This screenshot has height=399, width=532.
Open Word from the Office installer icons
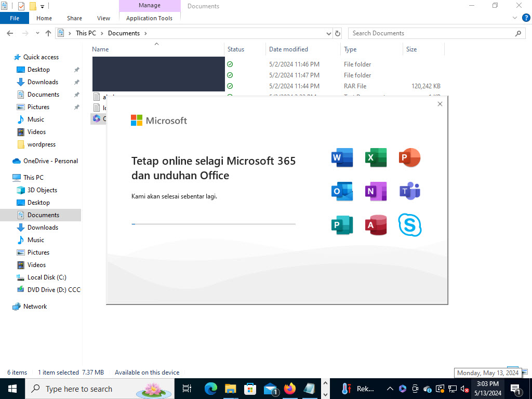tap(341, 157)
